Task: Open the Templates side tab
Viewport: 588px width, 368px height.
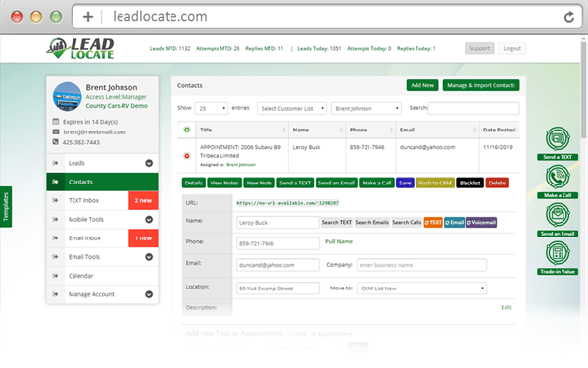Action: coord(6,206)
